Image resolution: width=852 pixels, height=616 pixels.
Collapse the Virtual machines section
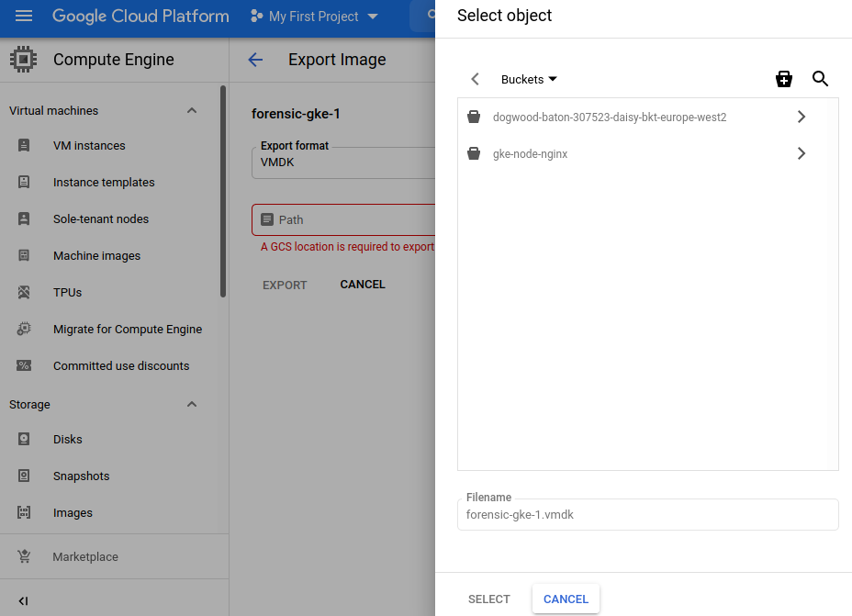(x=192, y=110)
